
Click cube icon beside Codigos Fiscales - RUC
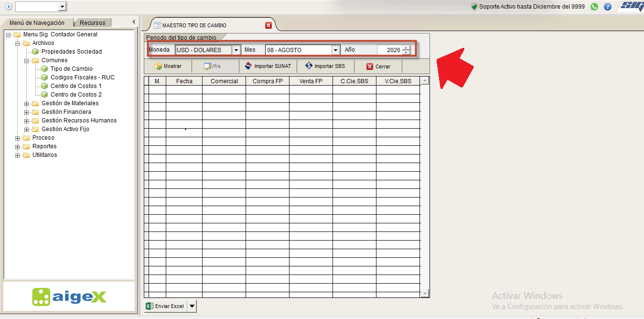(44, 77)
